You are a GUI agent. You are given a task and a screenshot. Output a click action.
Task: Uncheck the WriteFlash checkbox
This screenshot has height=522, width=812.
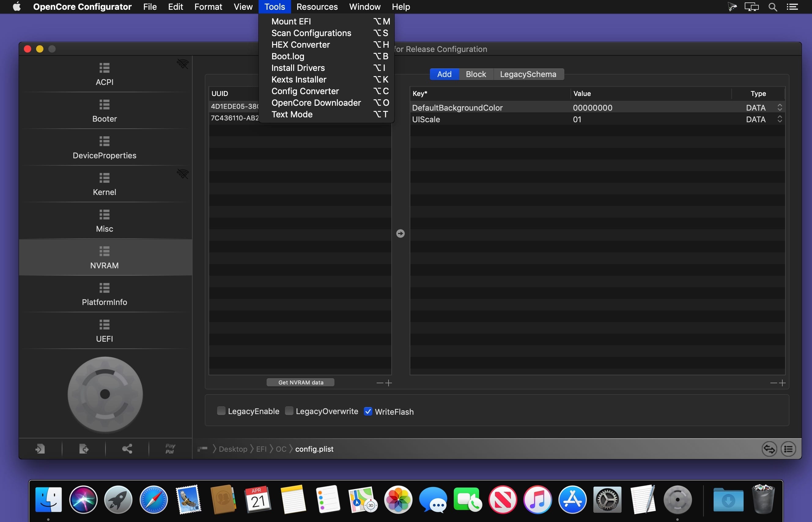pyautogui.click(x=368, y=411)
